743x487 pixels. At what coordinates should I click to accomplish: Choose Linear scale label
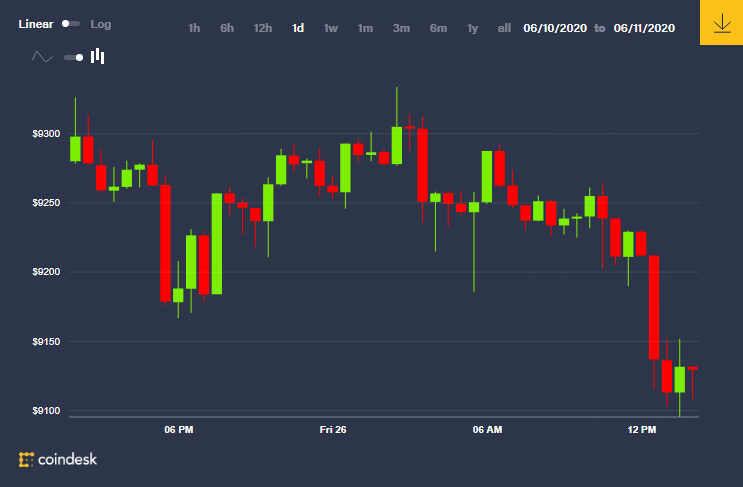(x=36, y=24)
